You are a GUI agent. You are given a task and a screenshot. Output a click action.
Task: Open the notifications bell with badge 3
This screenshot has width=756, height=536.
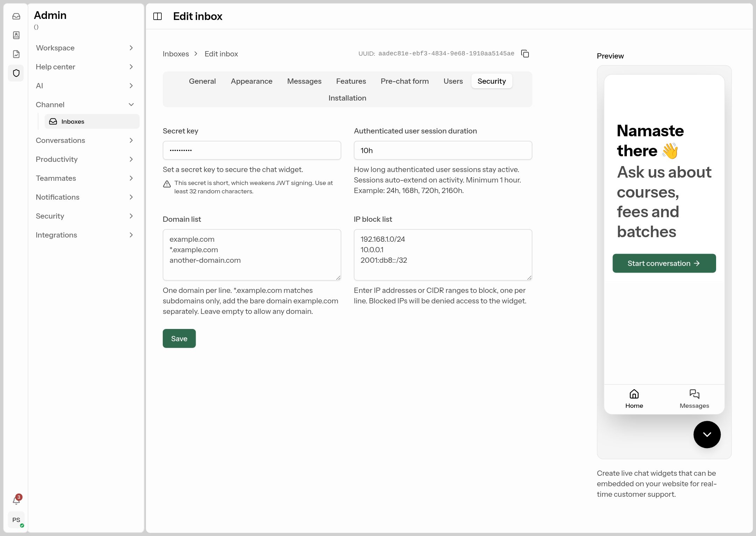click(16, 500)
